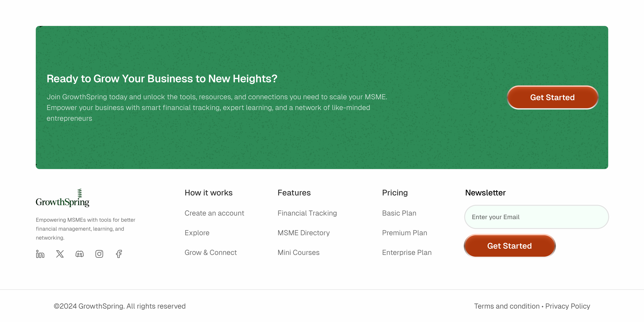This screenshot has height=322, width=644.
Task: Click the Pricing column heading
Action: pos(395,193)
